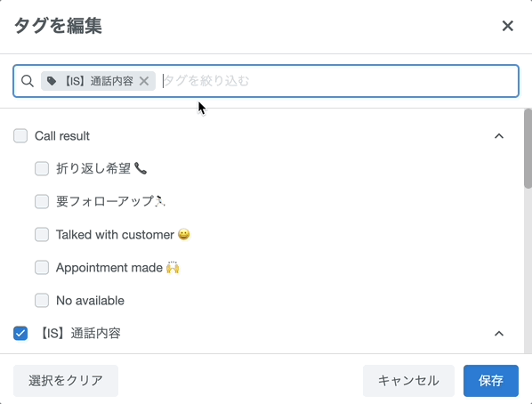Uncheck the 【IS】通話内容 checkbox
The width and height of the screenshot is (532, 404).
point(20,333)
